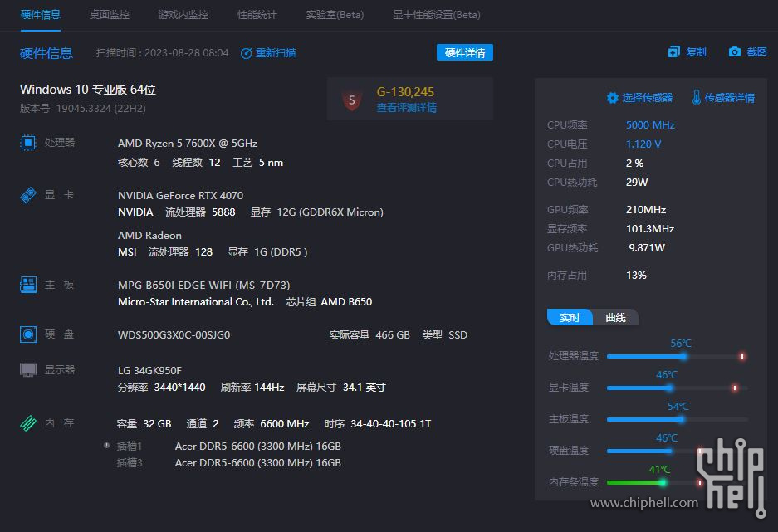This screenshot has height=532, width=778.
Task: Click NVIDIA GeForce RTX 4070 text
Action: click(181, 195)
